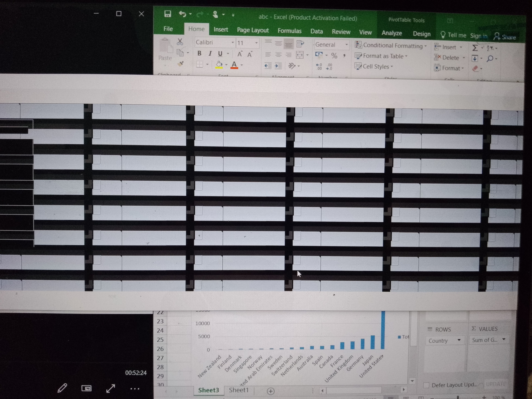Viewport: 532px width, 399px height.
Task: Click the Percent Style icon
Action: point(334,56)
